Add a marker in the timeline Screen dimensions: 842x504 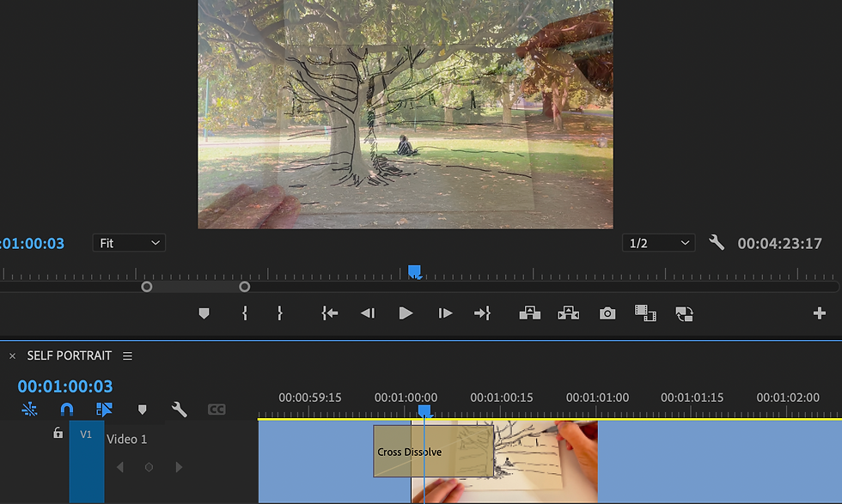point(143,410)
